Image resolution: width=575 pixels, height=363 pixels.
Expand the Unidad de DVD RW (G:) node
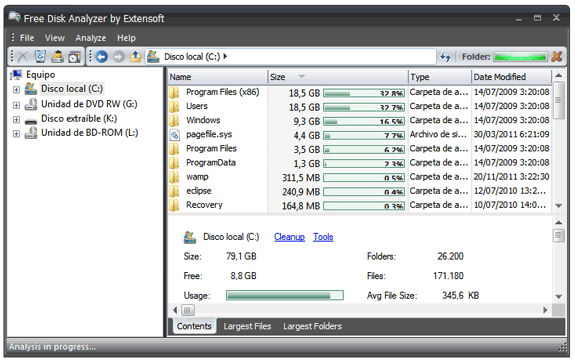16,105
